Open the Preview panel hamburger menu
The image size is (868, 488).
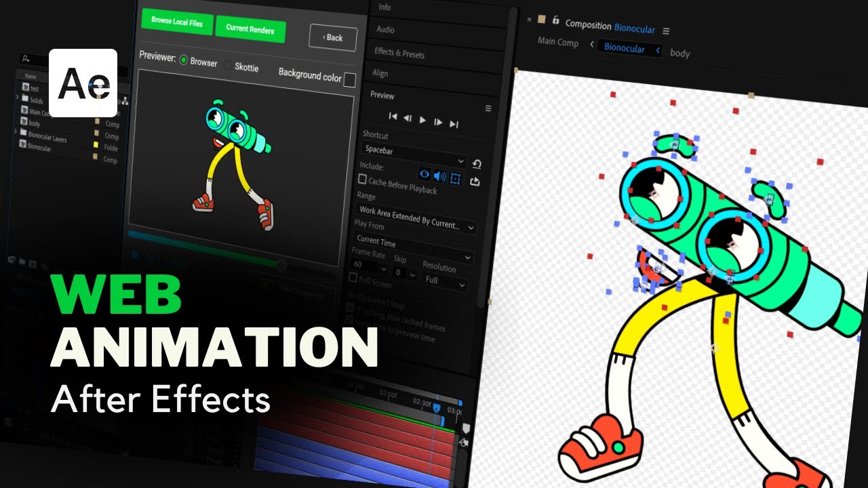488,108
